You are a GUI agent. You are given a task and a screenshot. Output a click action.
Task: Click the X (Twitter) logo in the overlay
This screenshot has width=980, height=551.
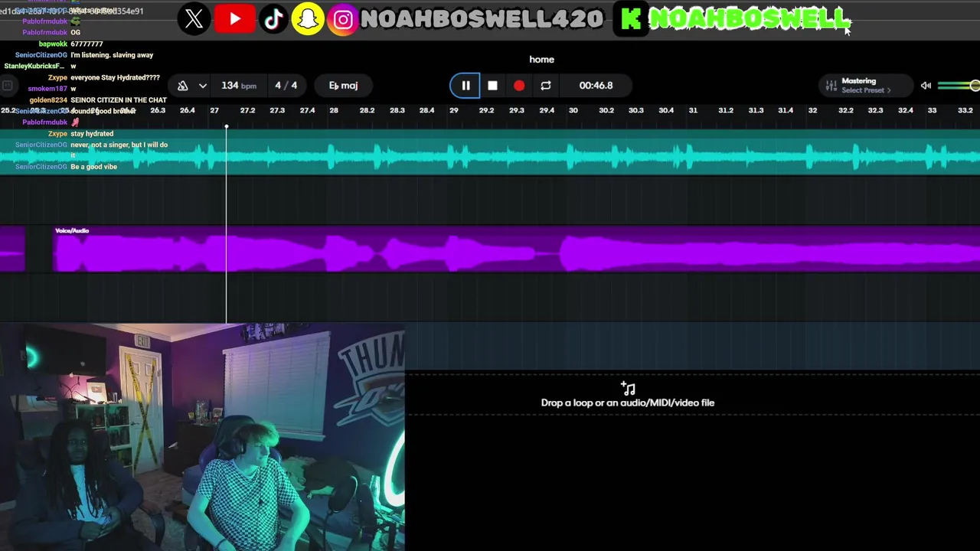click(194, 19)
